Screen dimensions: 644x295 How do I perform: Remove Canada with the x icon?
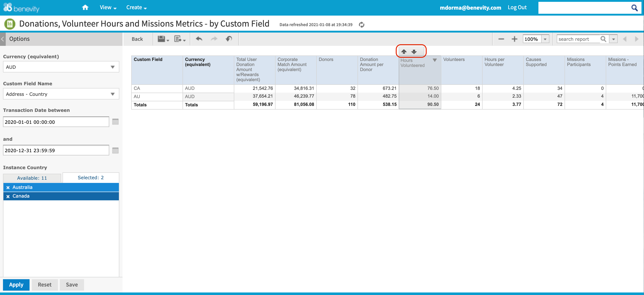point(8,196)
